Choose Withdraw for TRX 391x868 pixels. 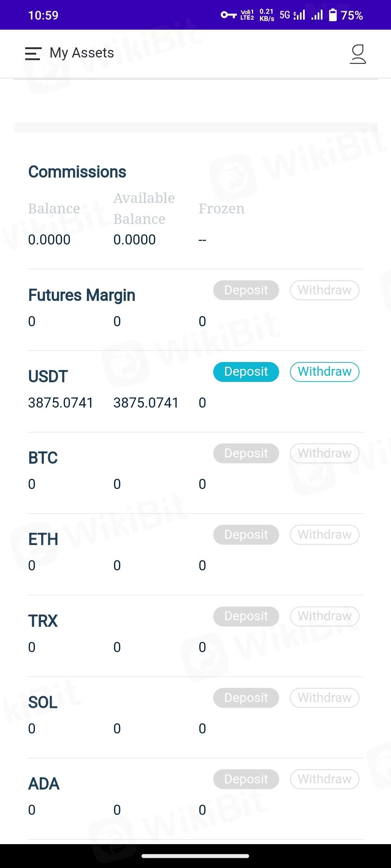[x=324, y=616]
